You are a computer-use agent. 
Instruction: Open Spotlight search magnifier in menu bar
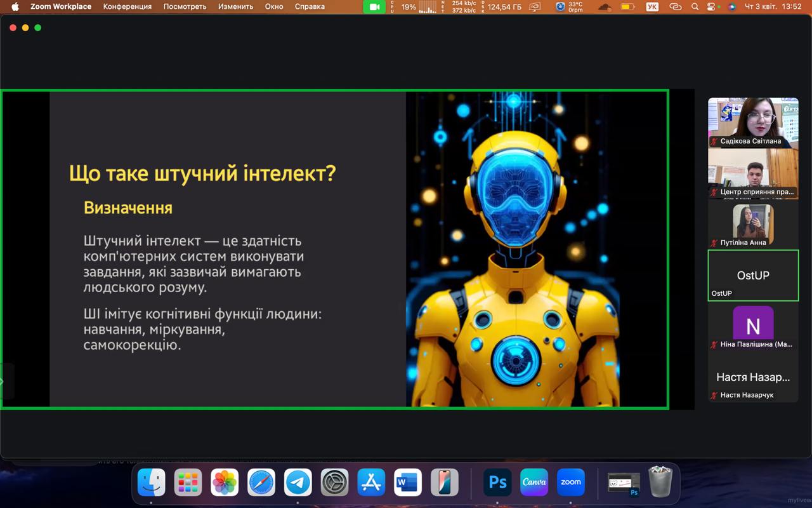click(695, 7)
